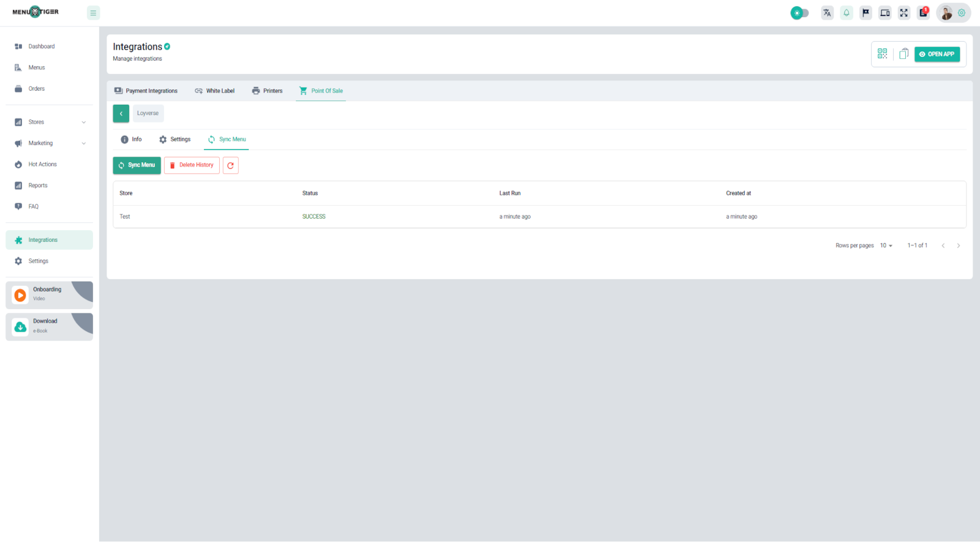The width and height of the screenshot is (980, 551).
Task: Switch to the Payment Integrations tab
Action: (146, 91)
